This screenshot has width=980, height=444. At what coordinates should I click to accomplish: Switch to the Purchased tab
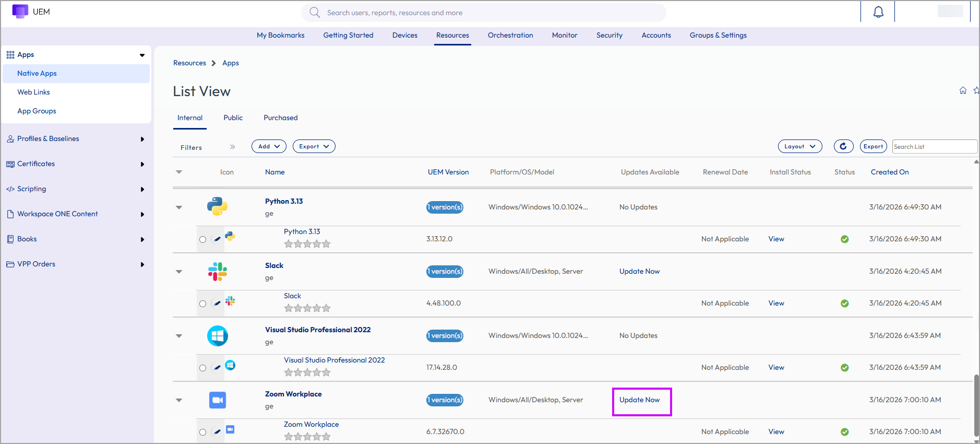point(281,118)
